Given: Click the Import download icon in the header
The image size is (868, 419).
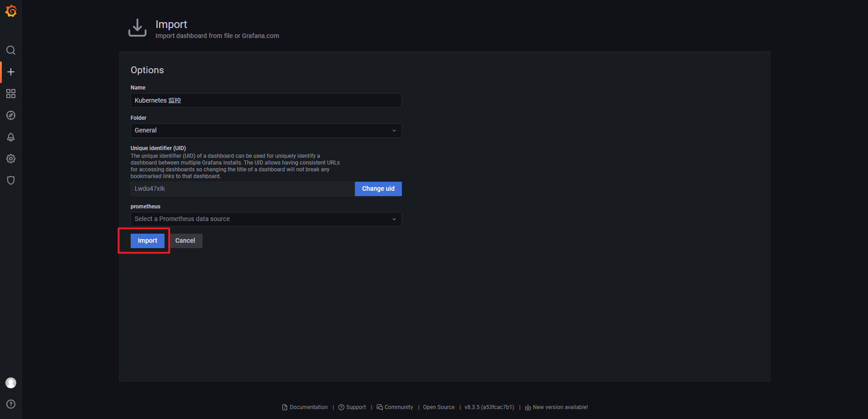Looking at the screenshot, I should point(137,28).
